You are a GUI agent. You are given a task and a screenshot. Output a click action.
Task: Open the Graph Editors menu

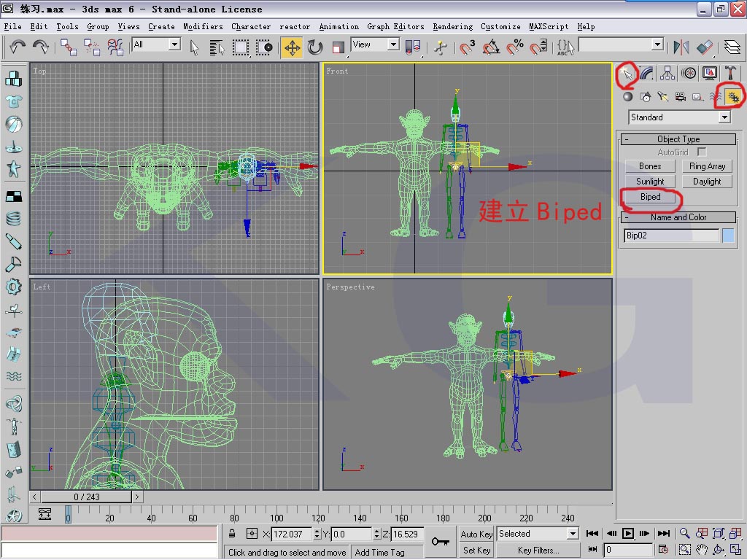click(395, 27)
